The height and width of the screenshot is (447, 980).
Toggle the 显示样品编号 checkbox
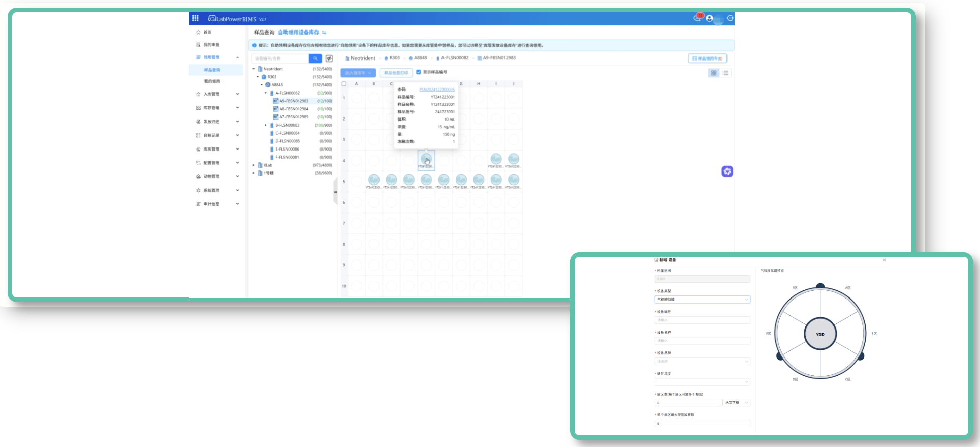tap(419, 72)
